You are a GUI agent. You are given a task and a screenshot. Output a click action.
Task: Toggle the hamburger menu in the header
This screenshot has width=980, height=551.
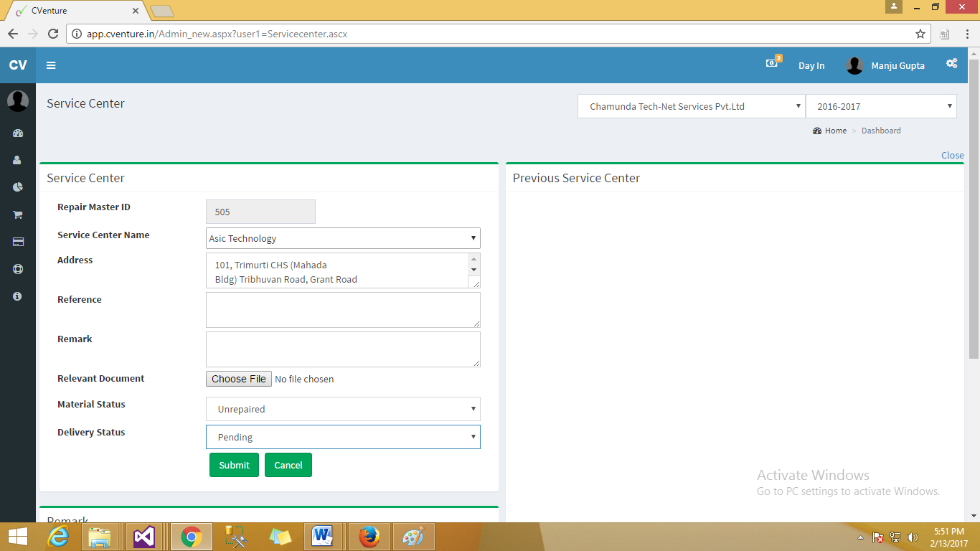pyautogui.click(x=51, y=65)
